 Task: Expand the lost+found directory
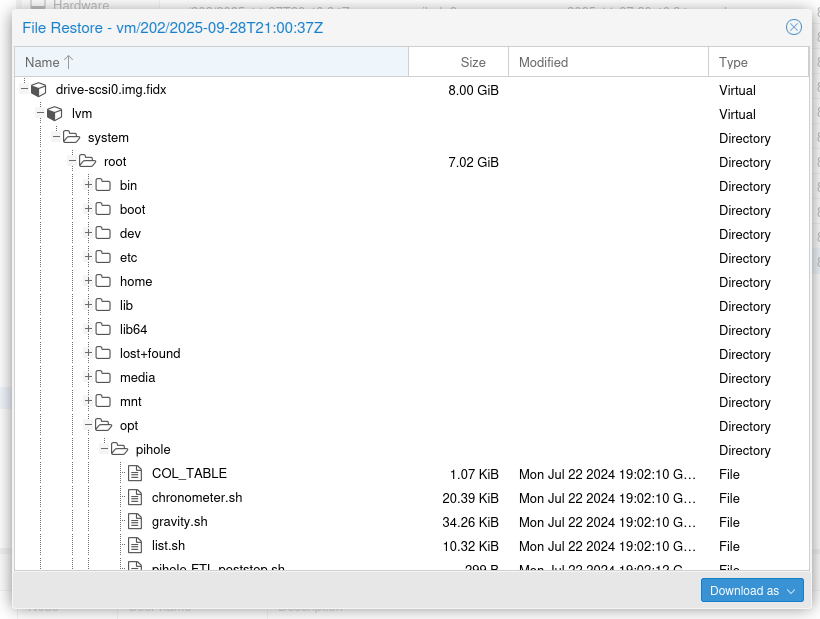coord(88,353)
